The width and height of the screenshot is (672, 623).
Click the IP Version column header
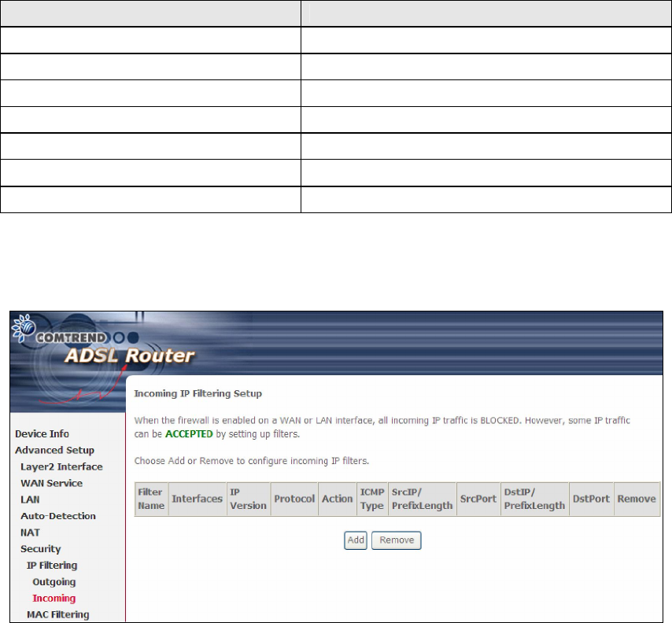248,499
